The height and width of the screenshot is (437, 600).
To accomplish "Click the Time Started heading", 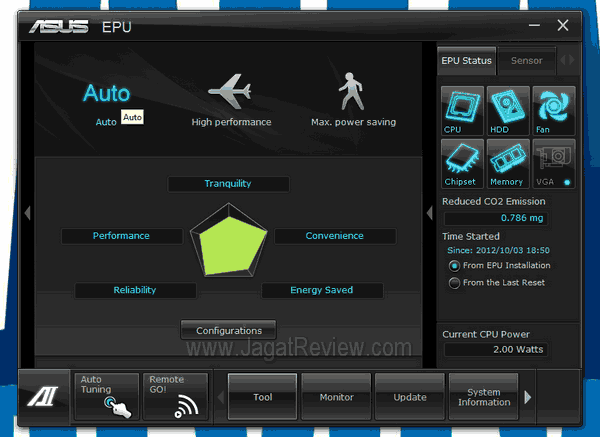I will (x=471, y=236).
